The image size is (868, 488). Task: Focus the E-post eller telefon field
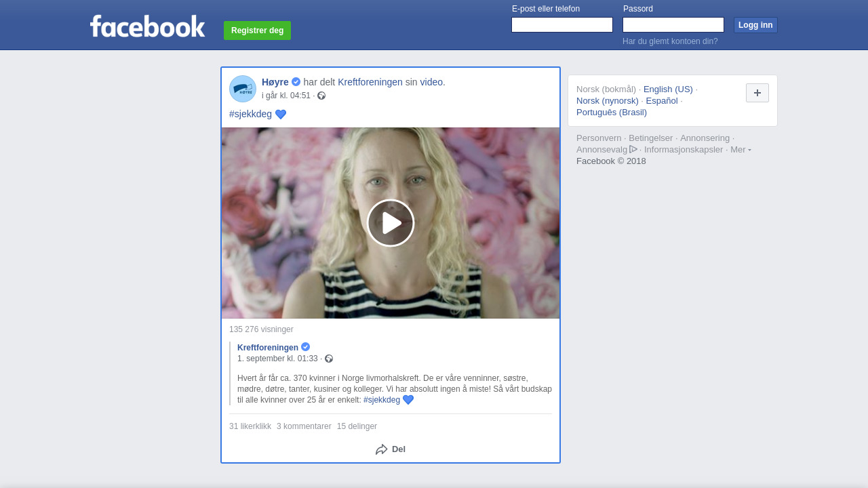(562, 25)
